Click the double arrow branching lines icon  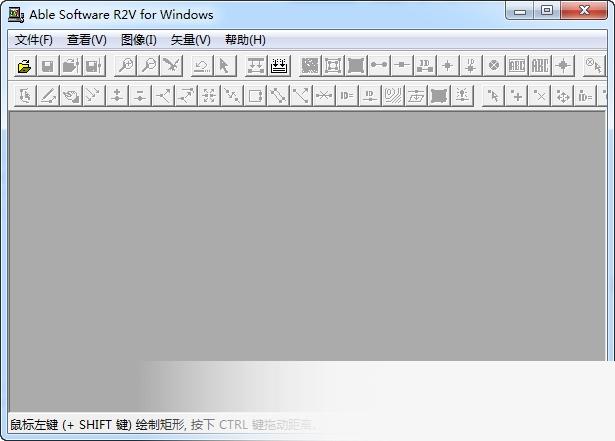coord(186,96)
